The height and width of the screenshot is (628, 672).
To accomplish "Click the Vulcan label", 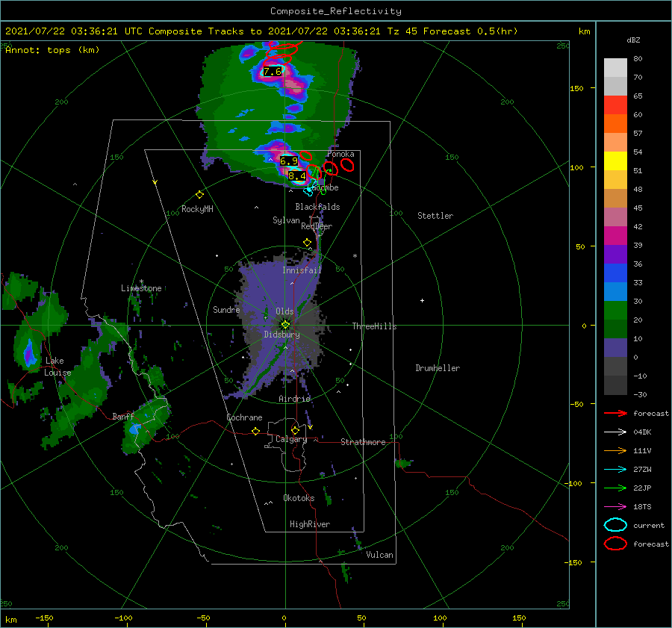I will (x=380, y=555).
